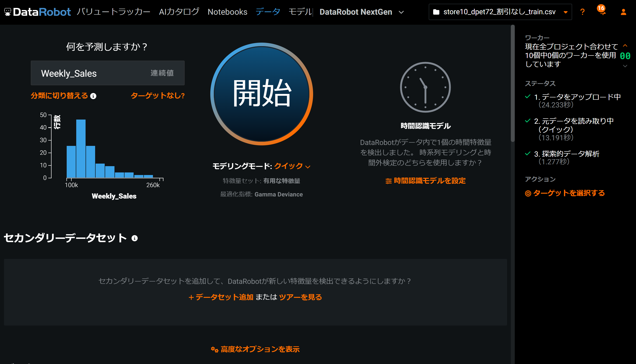Viewport: 636px width, 364px height.
Task: Go to the Notebooks tab
Action: point(227,12)
